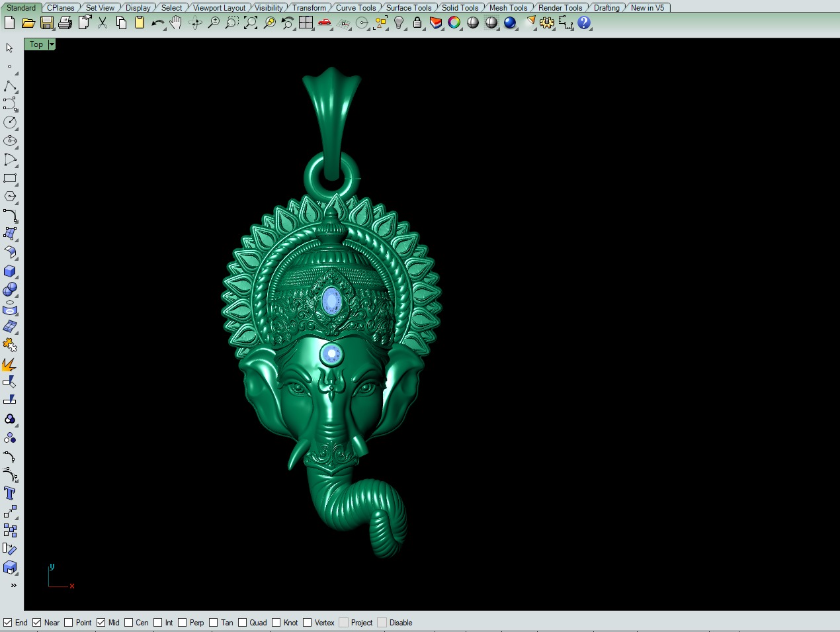Viewport: 840px width, 632px height.
Task: Select the Rectangle tool in sidebar
Action: (x=10, y=179)
